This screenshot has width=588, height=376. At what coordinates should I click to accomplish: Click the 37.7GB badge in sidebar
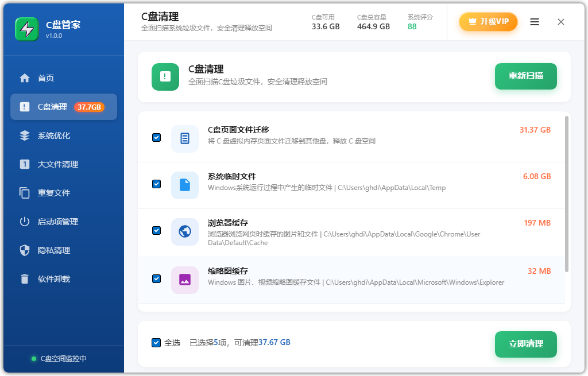point(89,107)
